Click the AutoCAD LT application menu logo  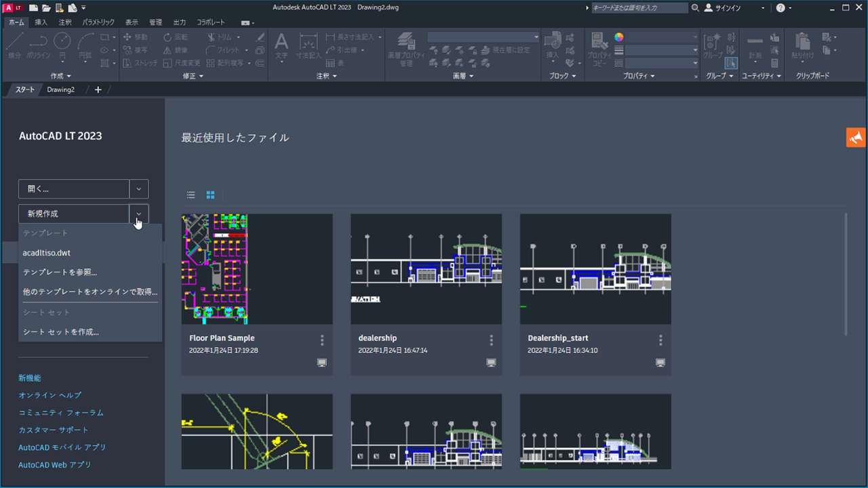12,8
